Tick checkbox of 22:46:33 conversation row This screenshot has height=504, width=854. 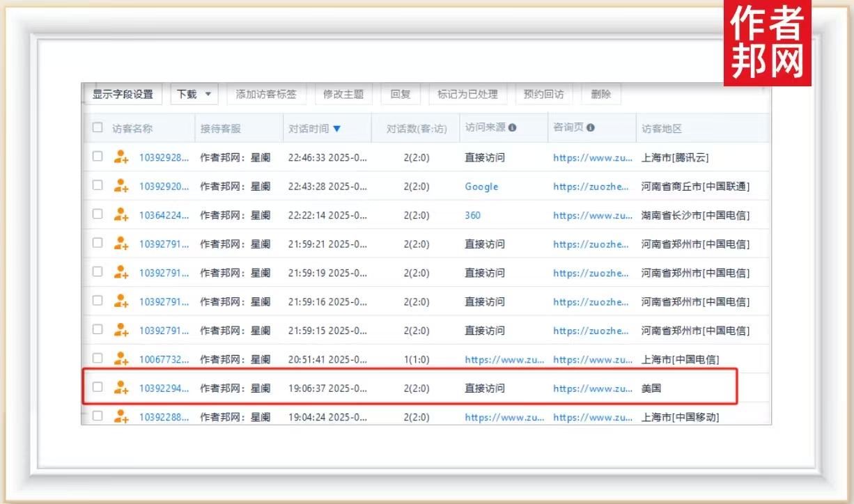coord(98,157)
